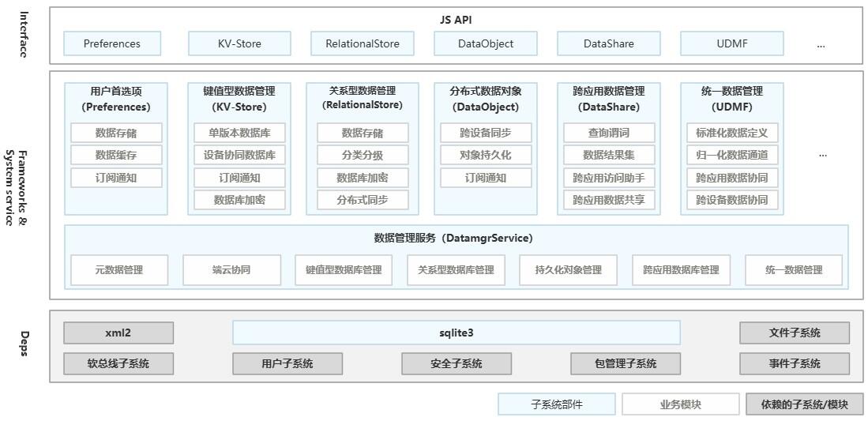Click 分类分级 under 关系型数据管理

363,155
